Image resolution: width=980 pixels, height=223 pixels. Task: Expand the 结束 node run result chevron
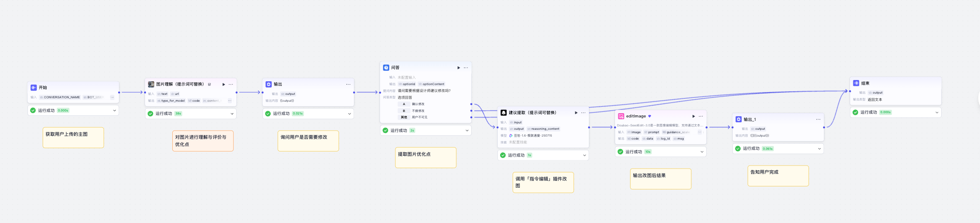(937, 112)
